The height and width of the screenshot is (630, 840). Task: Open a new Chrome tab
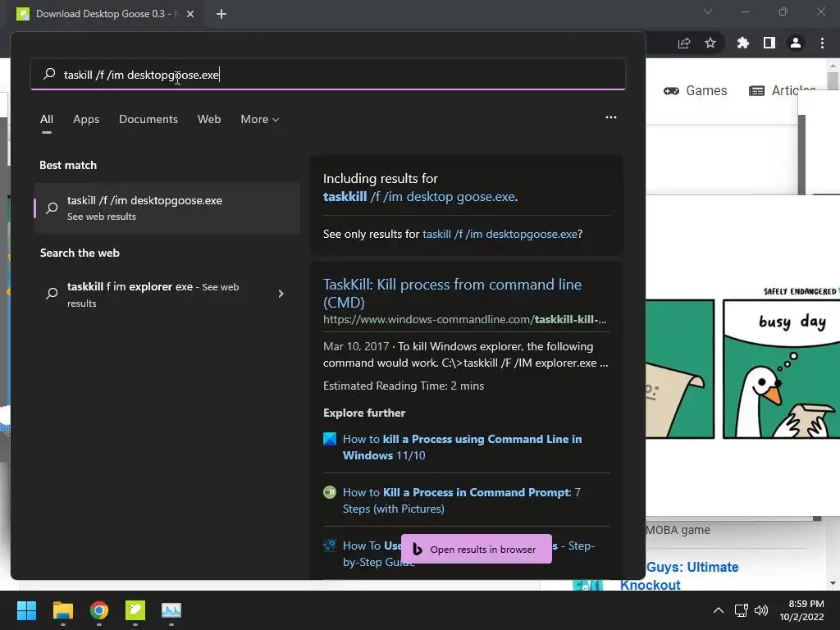point(221,14)
